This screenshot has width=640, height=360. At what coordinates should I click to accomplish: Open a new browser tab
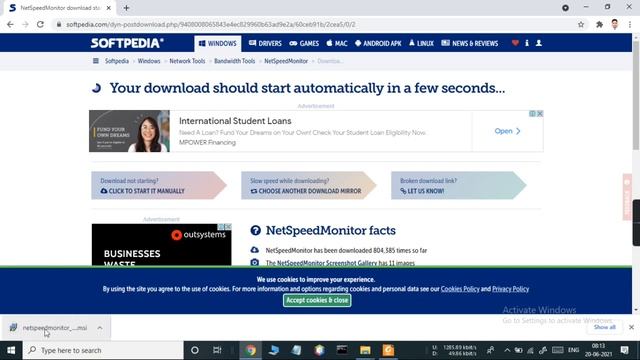(x=126, y=8)
